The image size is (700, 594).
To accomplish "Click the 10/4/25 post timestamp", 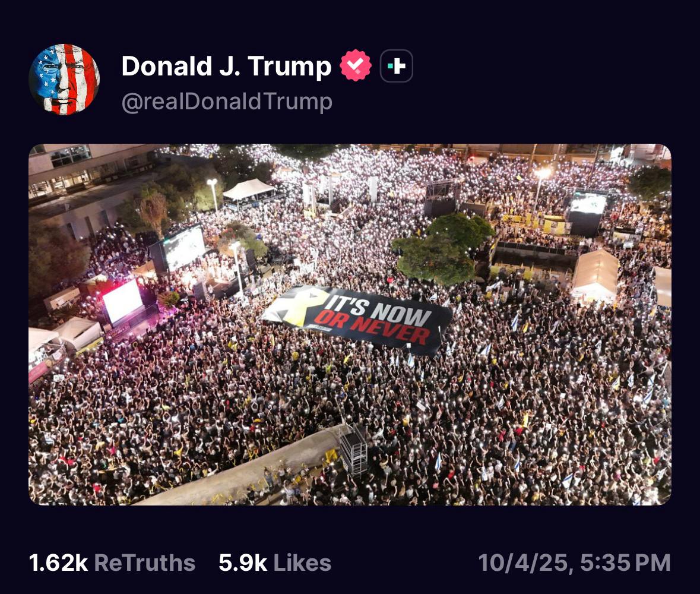I will pos(575,563).
